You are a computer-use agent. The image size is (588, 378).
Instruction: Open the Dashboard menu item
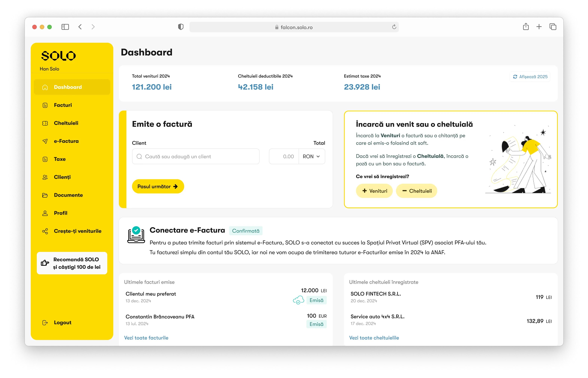point(72,87)
